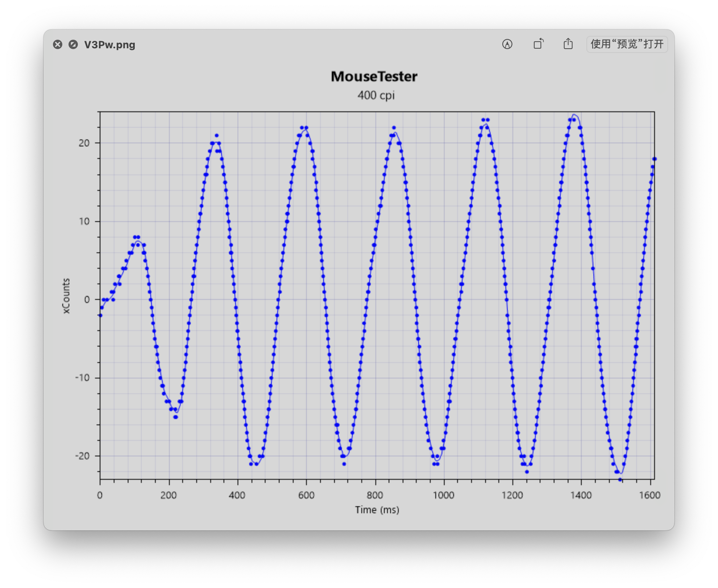Open the Share sheet
Screen dimensions: 718x588
(x=568, y=44)
